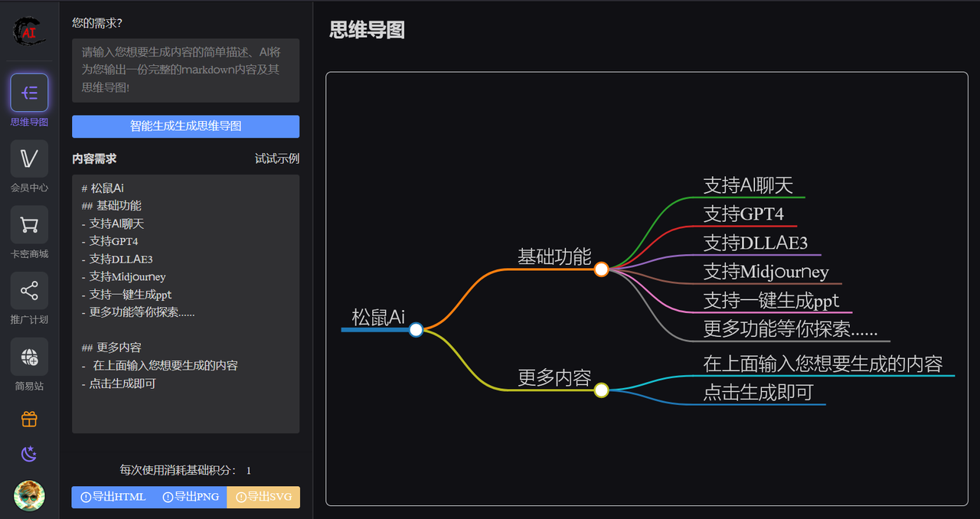Export mind map with 导出PNG button
This screenshot has width=980, height=519.
191,497
